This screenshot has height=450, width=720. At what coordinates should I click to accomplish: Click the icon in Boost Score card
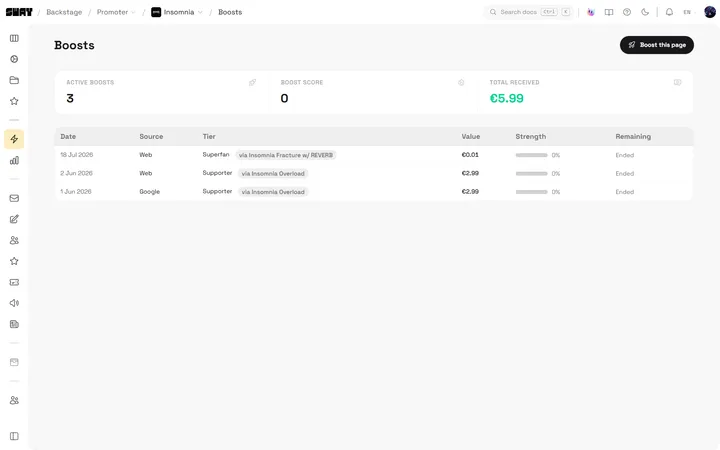[x=461, y=82]
